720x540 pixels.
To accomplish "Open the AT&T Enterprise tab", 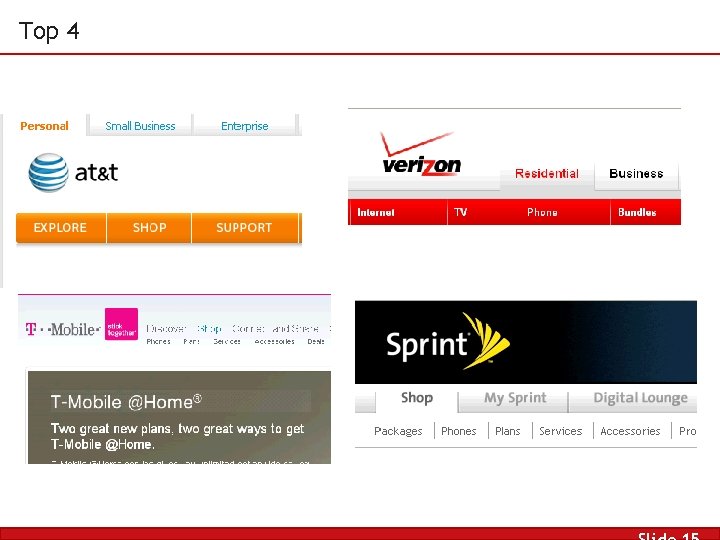I will coord(244,126).
